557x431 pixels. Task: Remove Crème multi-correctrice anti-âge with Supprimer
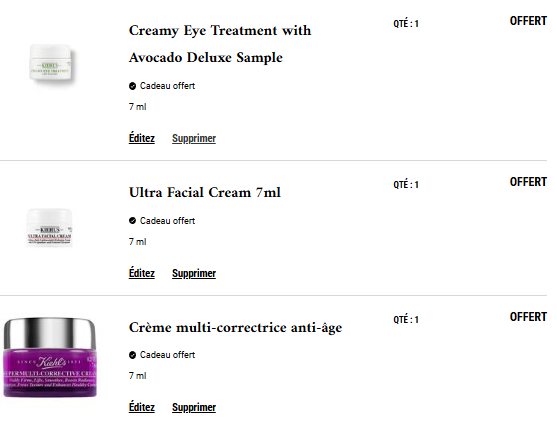(194, 407)
